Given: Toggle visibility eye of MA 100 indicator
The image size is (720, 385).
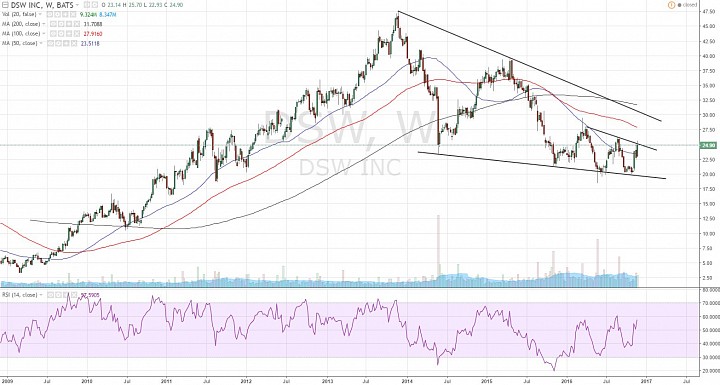Looking at the screenshot, I should 53,34.
